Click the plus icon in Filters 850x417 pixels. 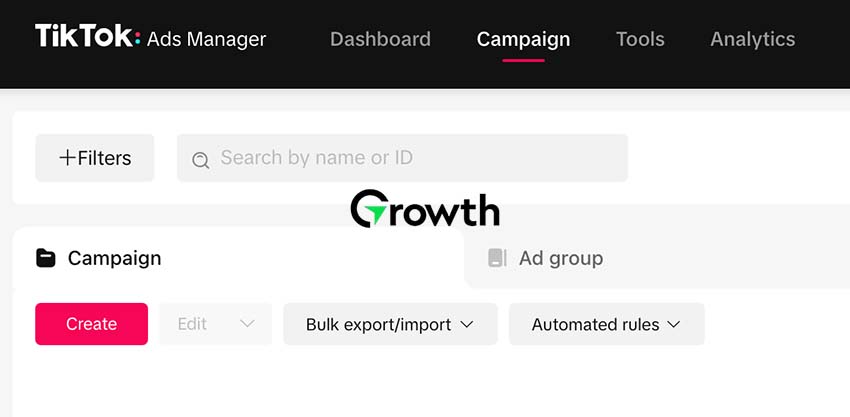[67, 158]
